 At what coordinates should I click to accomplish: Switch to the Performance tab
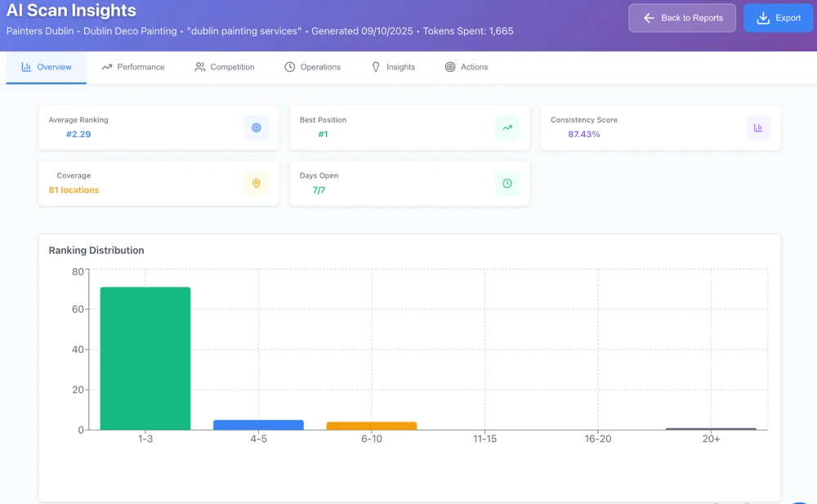(x=132, y=67)
